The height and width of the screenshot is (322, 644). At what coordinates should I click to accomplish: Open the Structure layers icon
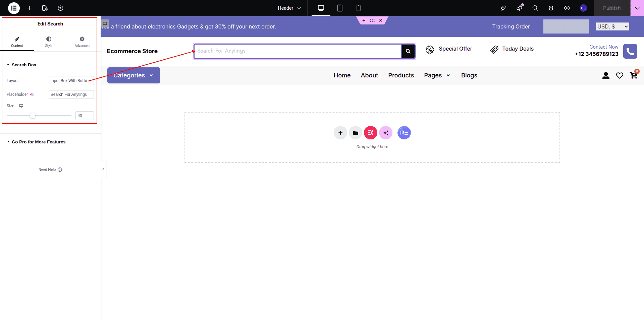tap(551, 8)
